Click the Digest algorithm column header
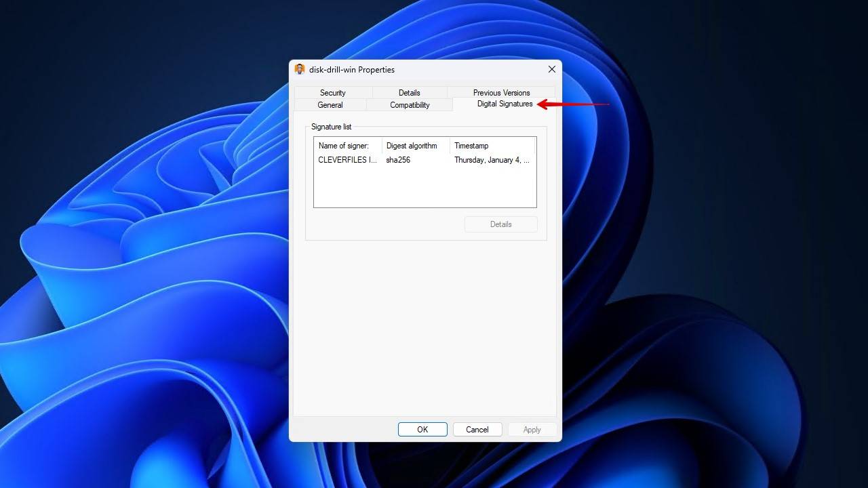Viewport: 868px width, 488px height. pos(416,146)
